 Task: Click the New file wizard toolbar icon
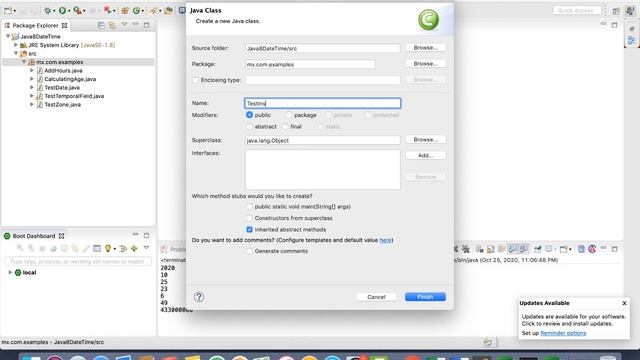tap(8, 10)
